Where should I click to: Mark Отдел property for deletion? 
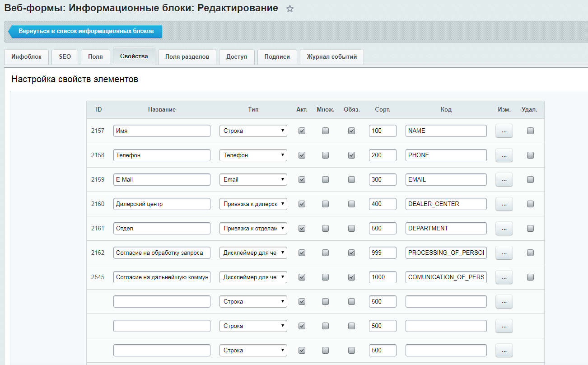(x=530, y=228)
